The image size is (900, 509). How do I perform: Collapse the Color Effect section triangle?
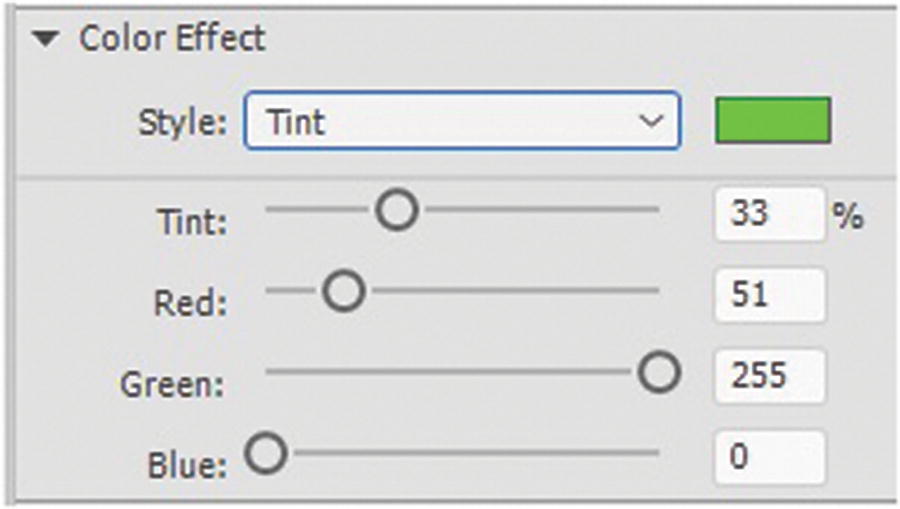pyautogui.click(x=43, y=40)
